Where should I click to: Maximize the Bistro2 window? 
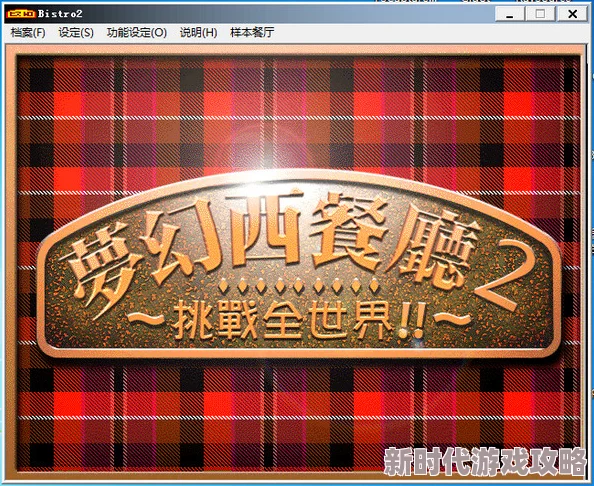540,14
